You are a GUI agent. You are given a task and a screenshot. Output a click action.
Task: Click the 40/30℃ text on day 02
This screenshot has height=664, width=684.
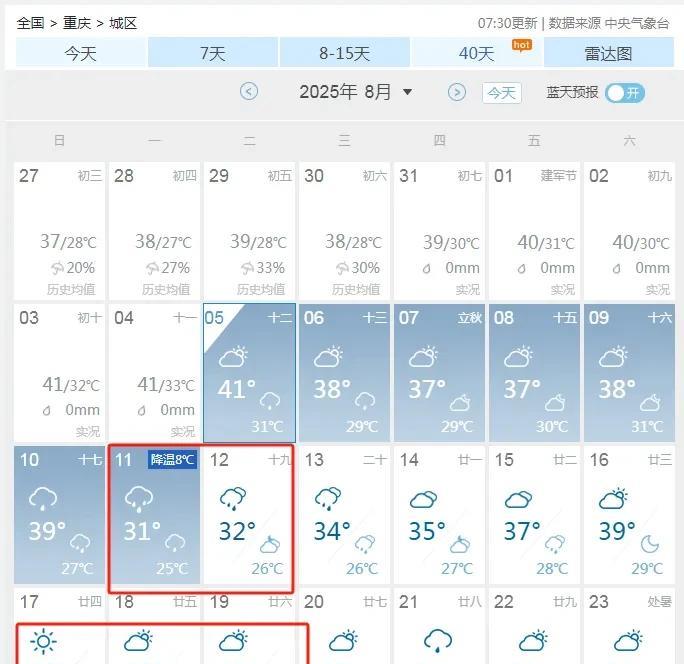pyautogui.click(x=641, y=242)
